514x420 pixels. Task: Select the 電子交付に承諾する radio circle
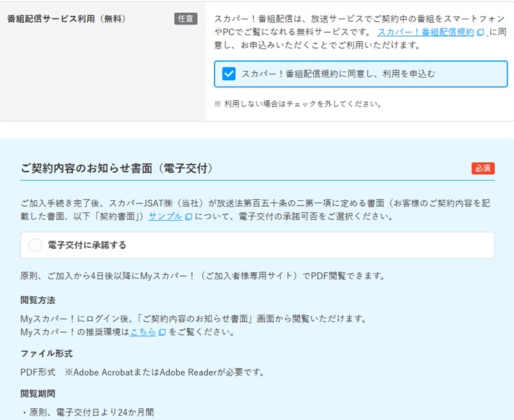(35, 245)
